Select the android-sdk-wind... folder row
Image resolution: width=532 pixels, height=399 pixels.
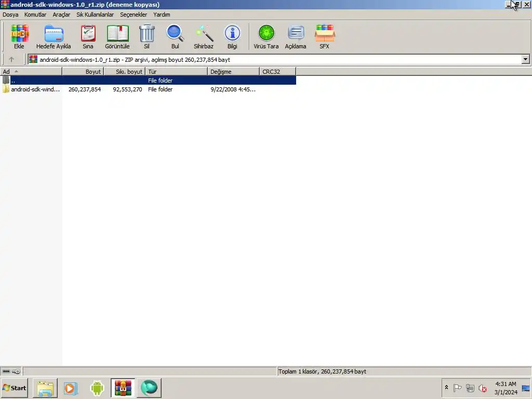(x=148, y=89)
